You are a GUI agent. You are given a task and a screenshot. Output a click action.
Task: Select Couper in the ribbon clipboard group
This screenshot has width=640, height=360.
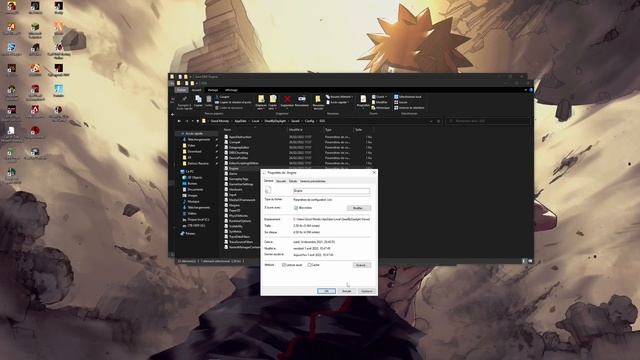[x=222, y=97]
